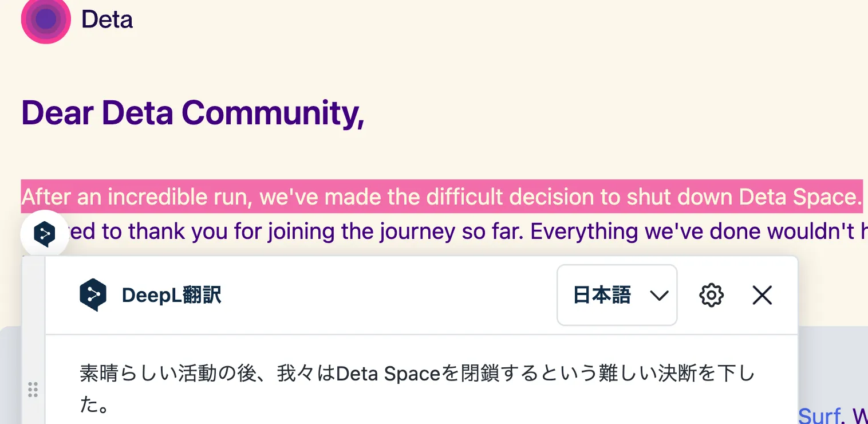The height and width of the screenshot is (424, 868).
Task: Click the "Dear Deta Community," heading
Action: point(192,112)
